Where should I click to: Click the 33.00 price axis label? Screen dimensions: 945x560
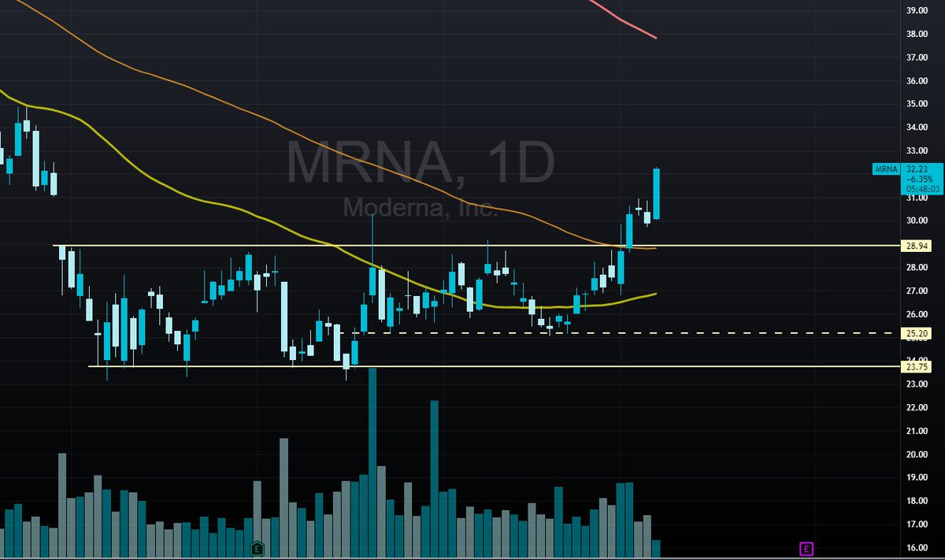coord(917,150)
